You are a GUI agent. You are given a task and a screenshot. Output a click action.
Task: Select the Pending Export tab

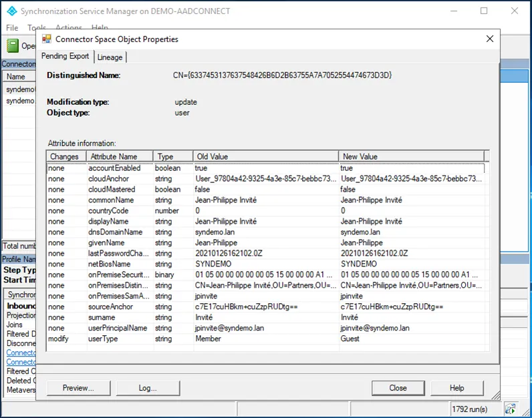(65, 57)
